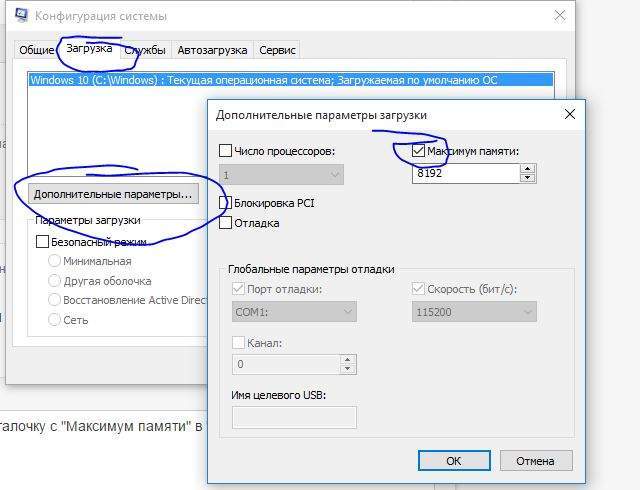Close the Конфигурация системы window
Image resolution: width=640 pixels, height=490 pixels.
(x=563, y=16)
